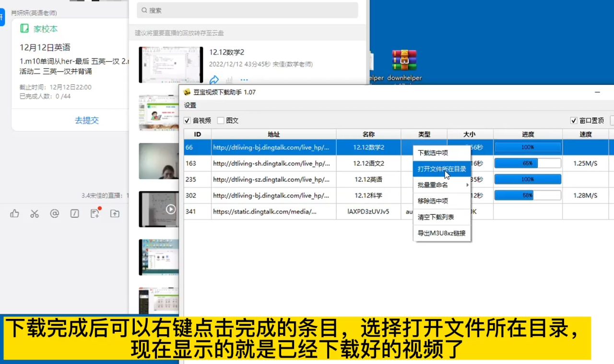This screenshot has height=364, width=614.
Task: Expand the 批量重命名 submenu arrow
Action: [x=468, y=185]
